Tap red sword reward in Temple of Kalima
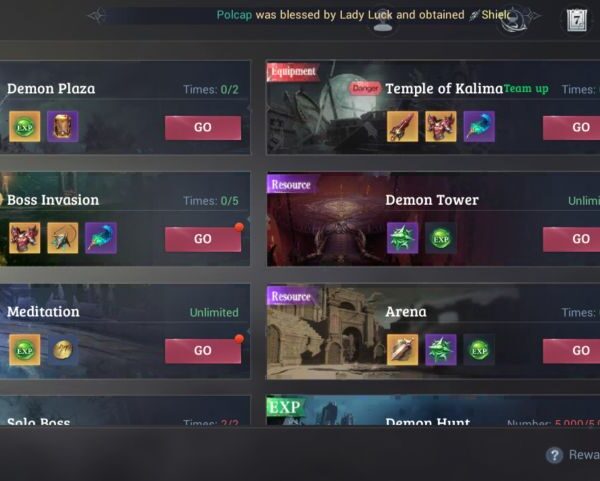600x481 pixels. [x=403, y=127]
